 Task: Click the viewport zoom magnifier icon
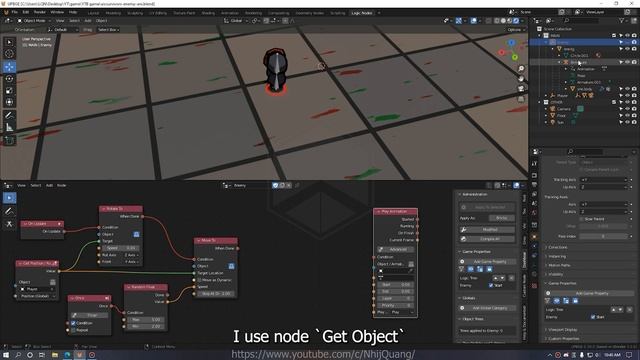521,69
